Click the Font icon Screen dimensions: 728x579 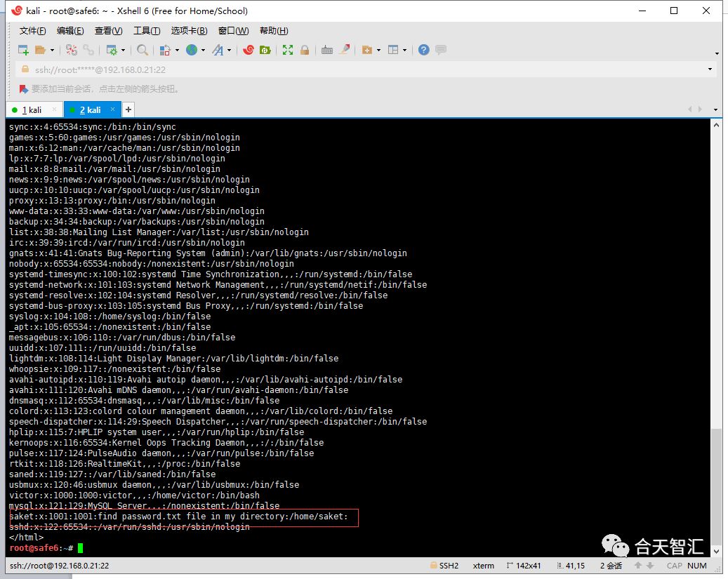coord(218,50)
